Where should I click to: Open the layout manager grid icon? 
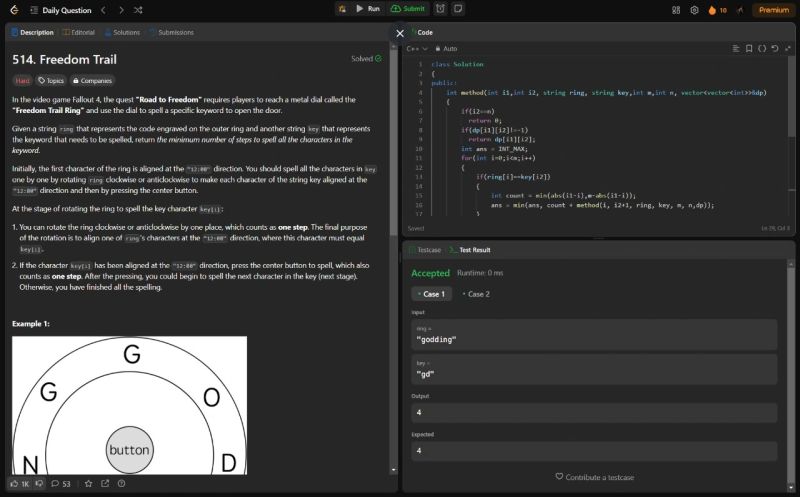coord(676,10)
